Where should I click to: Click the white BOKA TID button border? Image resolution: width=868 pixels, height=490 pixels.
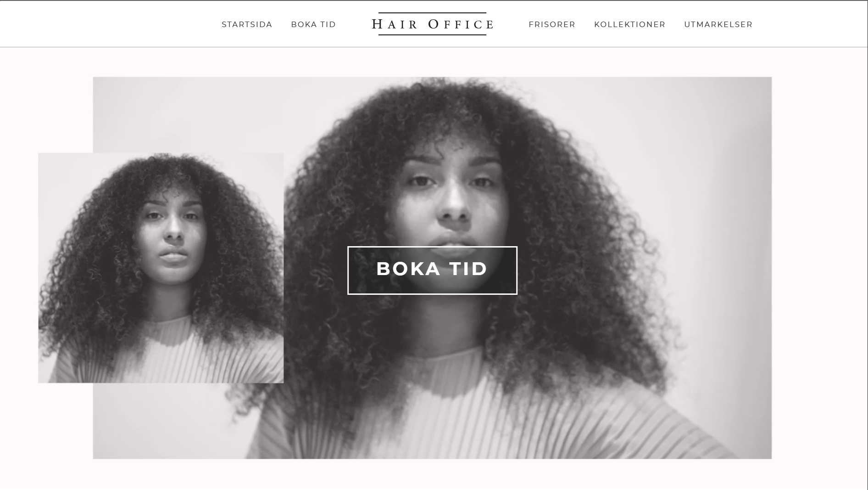click(432, 247)
